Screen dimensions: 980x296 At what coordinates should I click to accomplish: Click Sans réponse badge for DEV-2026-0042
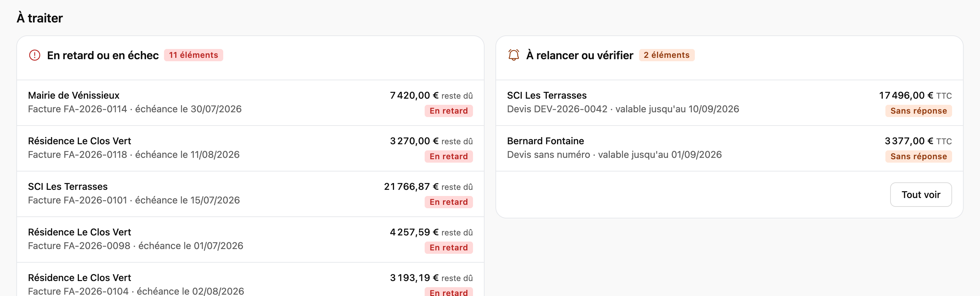coord(918,111)
